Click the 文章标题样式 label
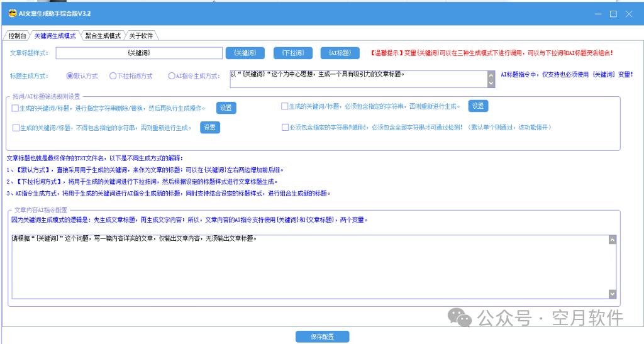 pyautogui.click(x=29, y=53)
